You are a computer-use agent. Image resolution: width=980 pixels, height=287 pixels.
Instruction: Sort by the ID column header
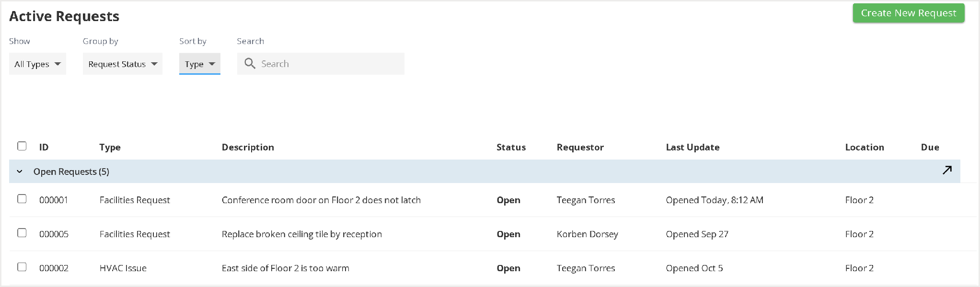44,147
